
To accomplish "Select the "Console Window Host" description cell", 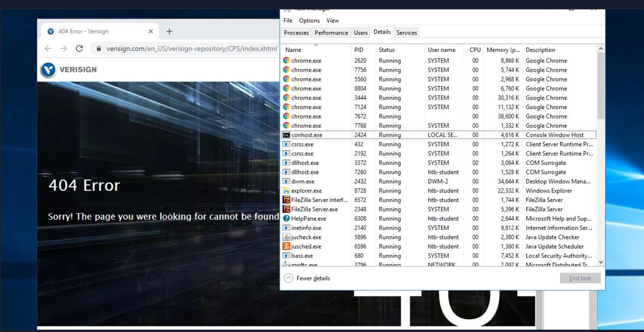I will pyautogui.click(x=555, y=135).
